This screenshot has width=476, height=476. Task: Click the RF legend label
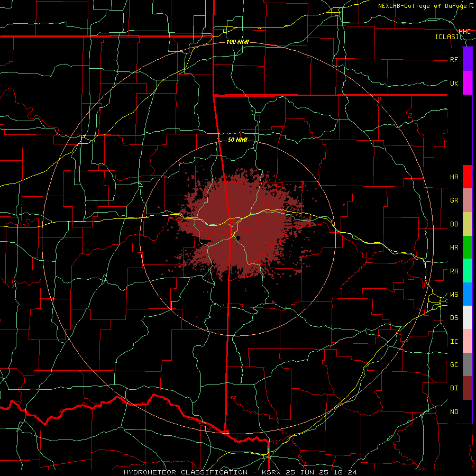point(454,59)
